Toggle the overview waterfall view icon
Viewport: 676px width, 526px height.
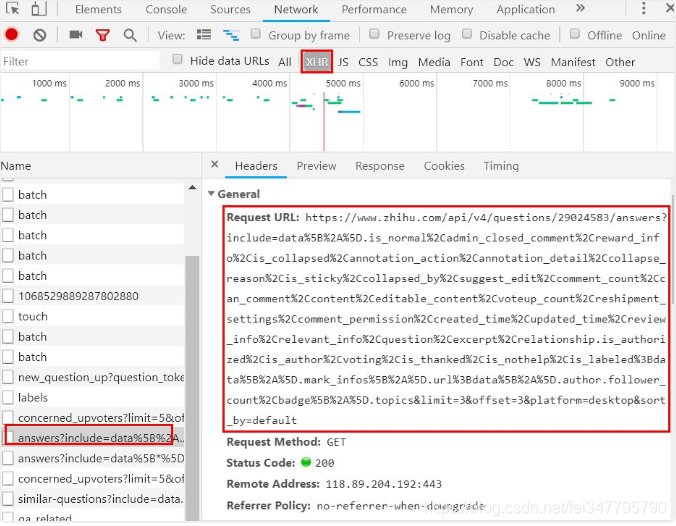click(x=231, y=35)
